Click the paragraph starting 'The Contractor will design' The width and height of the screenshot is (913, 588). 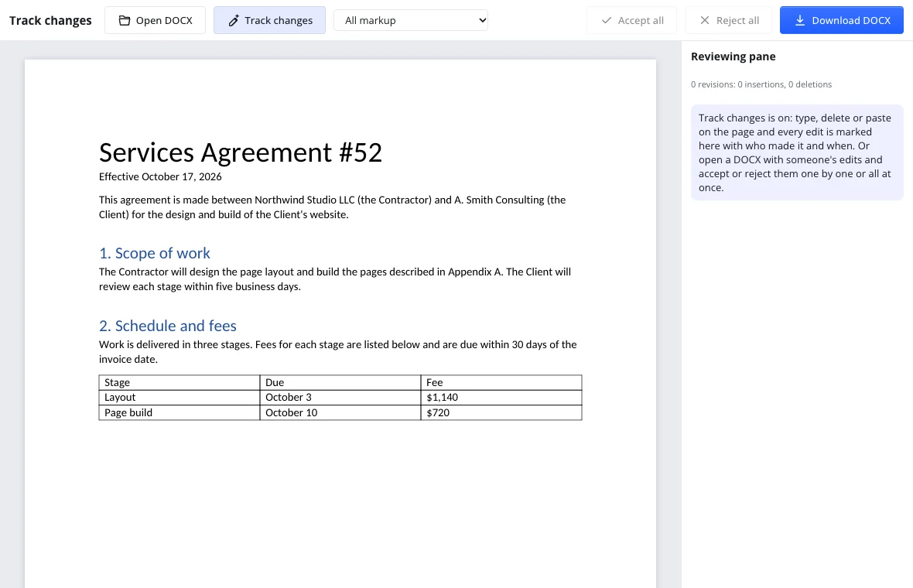point(335,279)
